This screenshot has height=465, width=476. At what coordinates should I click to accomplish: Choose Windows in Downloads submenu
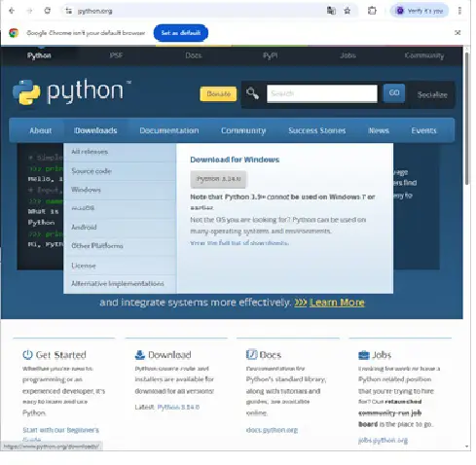(120, 190)
